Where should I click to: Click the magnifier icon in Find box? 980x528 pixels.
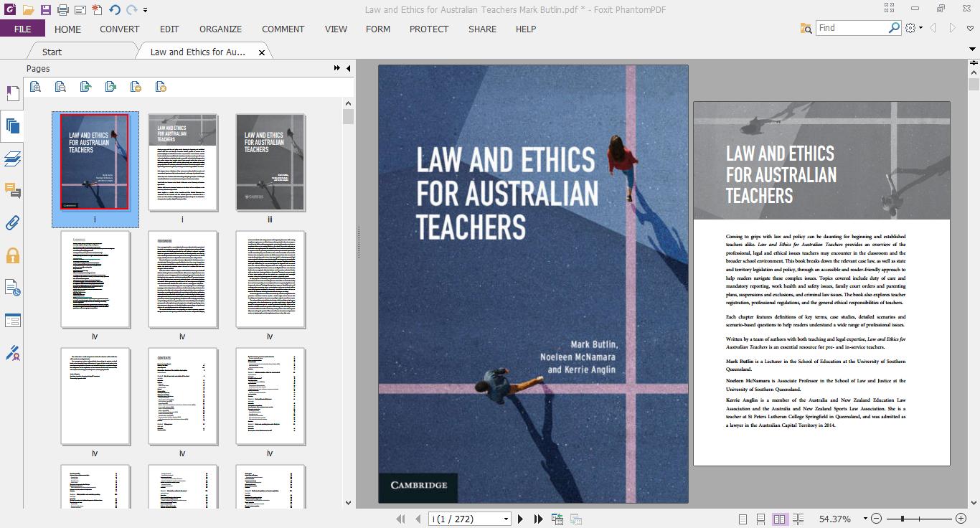tap(894, 27)
